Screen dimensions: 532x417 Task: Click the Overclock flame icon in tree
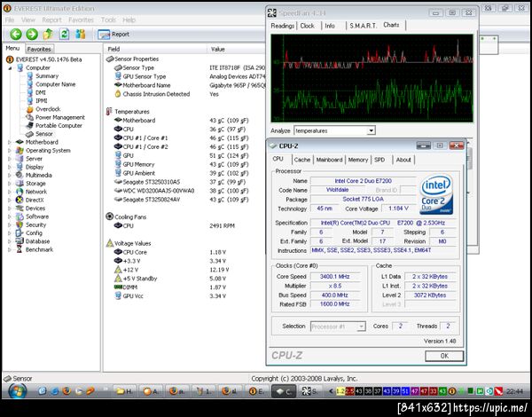tap(30, 109)
